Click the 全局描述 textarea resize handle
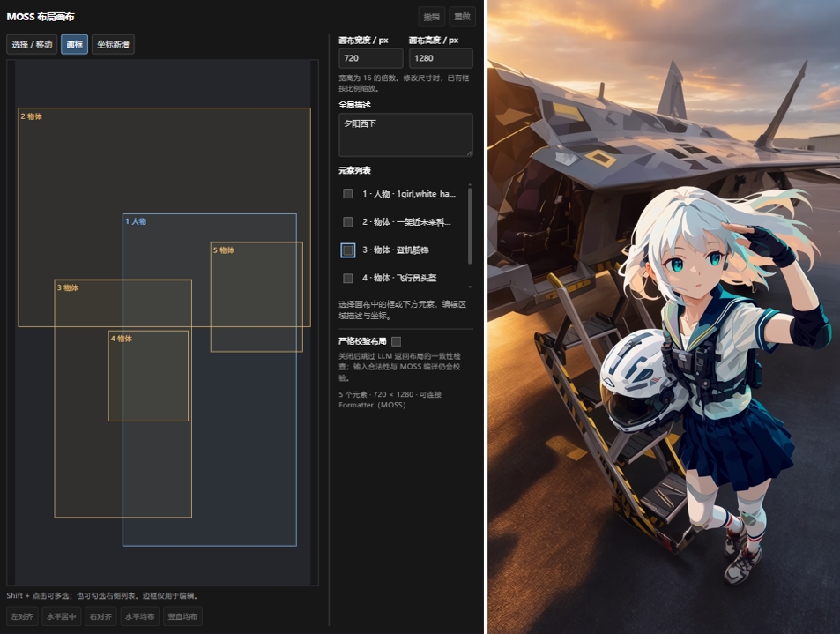 pos(469,153)
